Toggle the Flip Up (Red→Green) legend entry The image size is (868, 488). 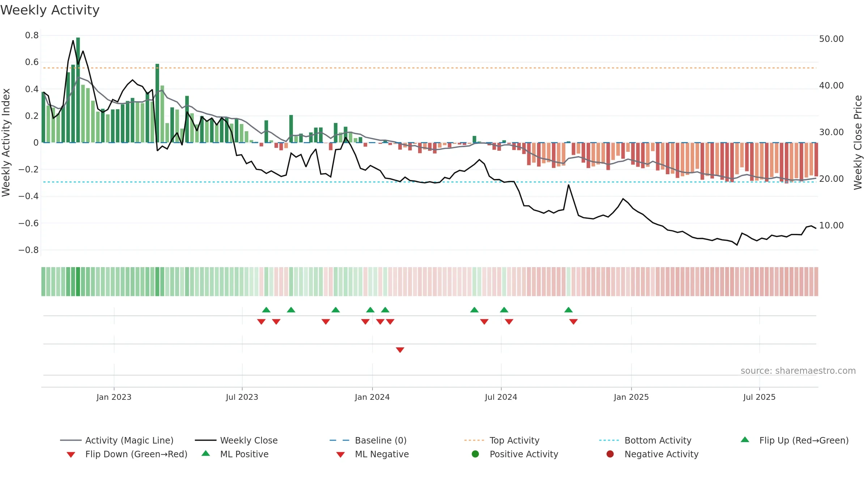[x=795, y=440]
